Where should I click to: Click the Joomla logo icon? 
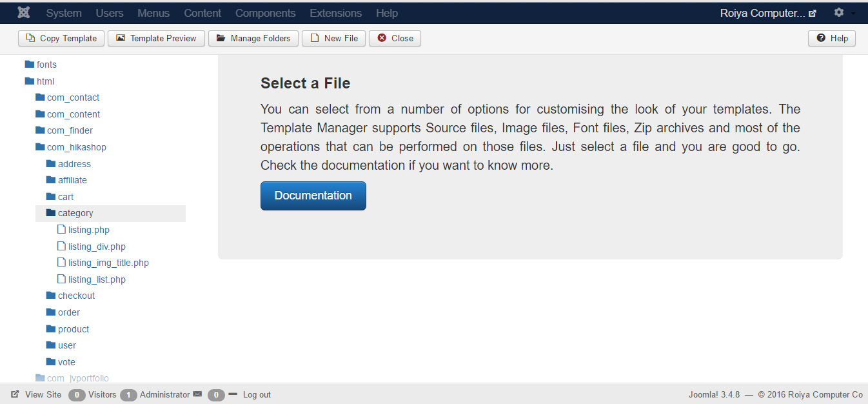pos(24,13)
